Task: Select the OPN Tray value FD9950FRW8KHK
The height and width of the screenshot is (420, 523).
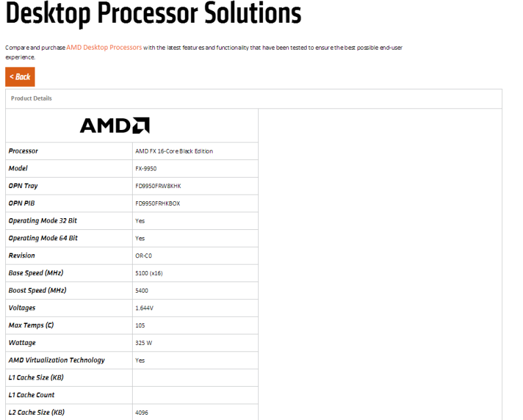Action: coord(158,186)
